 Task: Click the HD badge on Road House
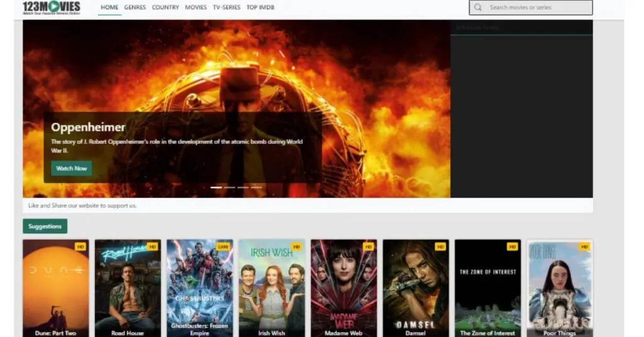coord(152,246)
